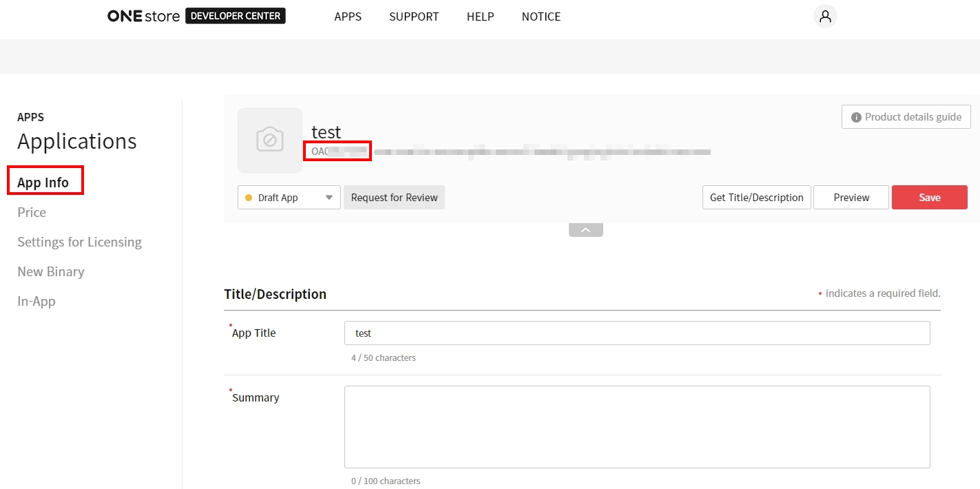
Task: Click the user profile icon
Action: 825,17
